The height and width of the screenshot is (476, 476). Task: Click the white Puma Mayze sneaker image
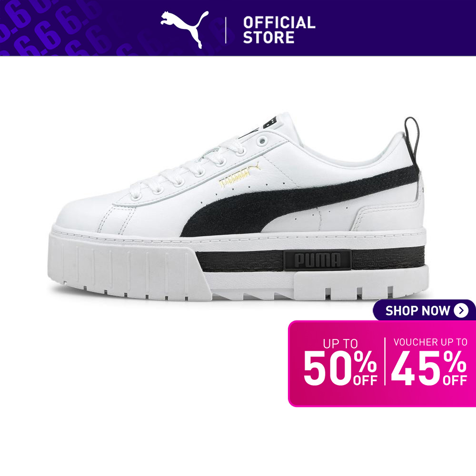[238, 207]
